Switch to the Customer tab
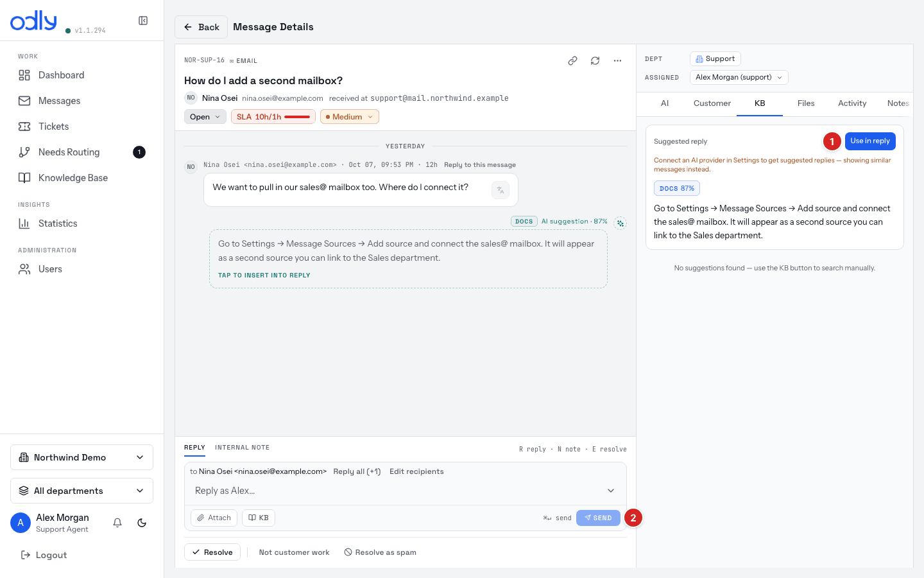The height and width of the screenshot is (578, 924). coord(712,103)
